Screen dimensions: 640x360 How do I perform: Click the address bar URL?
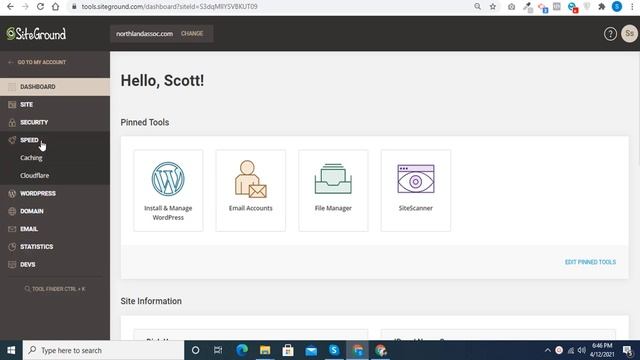pyautogui.click(x=169, y=7)
